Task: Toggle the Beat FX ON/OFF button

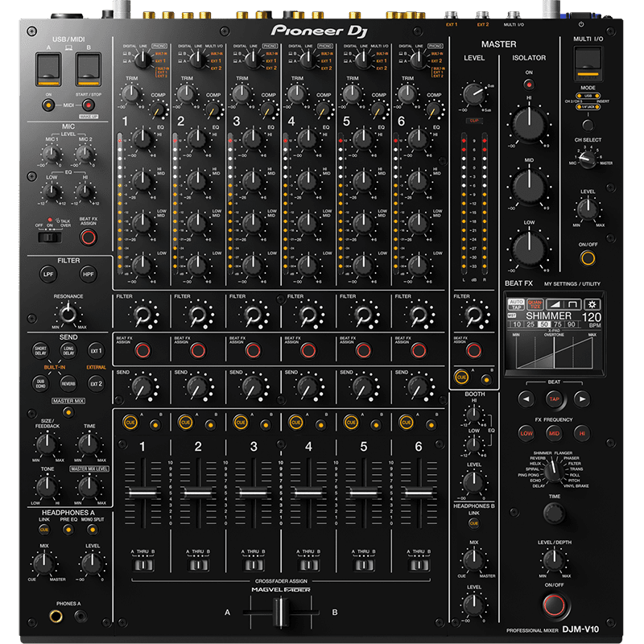Action: point(554,605)
